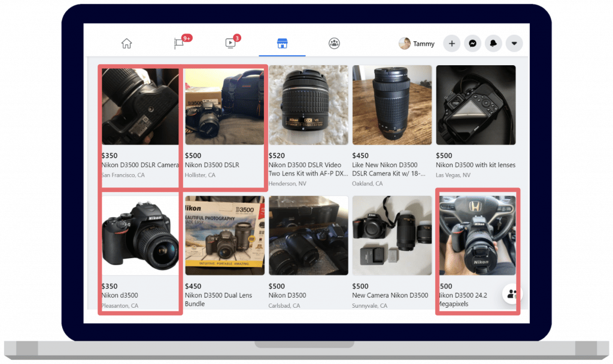View the New Camera Nikon D3500 photo

[x=392, y=236]
